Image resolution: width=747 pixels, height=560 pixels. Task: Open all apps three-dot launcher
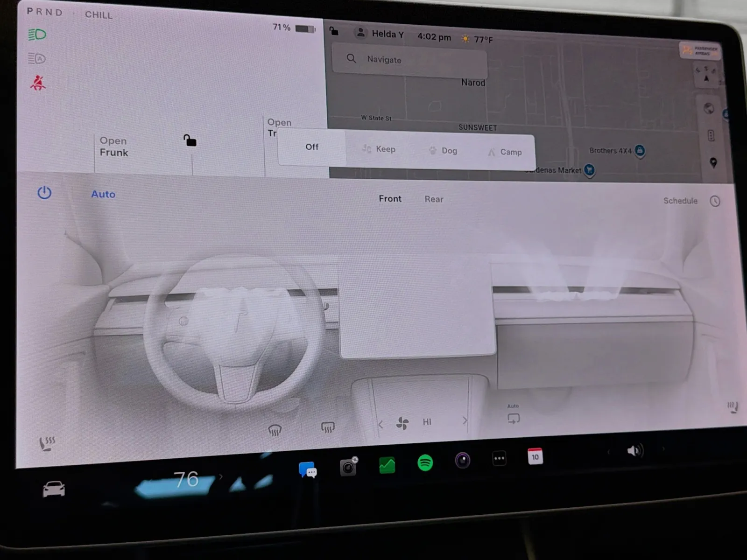point(499,458)
